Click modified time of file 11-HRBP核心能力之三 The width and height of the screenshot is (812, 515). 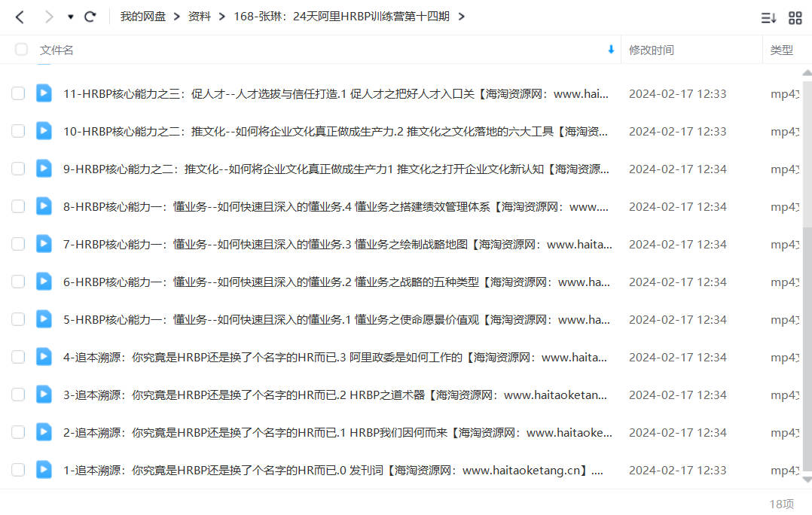(677, 93)
